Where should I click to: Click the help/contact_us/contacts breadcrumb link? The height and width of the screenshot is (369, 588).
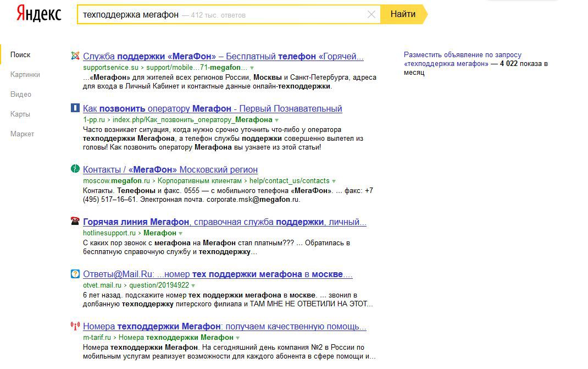point(290,180)
